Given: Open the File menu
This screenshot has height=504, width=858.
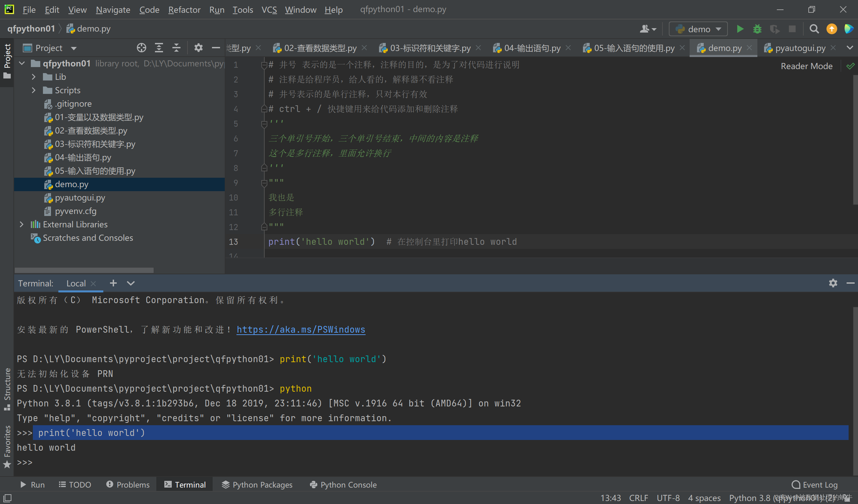Looking at the screenshot, I should (x=29, y=9).
